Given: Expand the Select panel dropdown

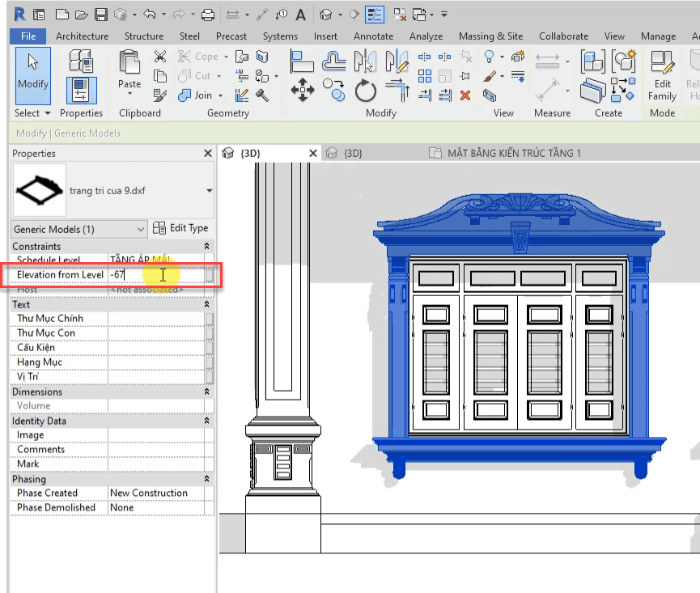Looking at the screenshot, I should [32, 113].
